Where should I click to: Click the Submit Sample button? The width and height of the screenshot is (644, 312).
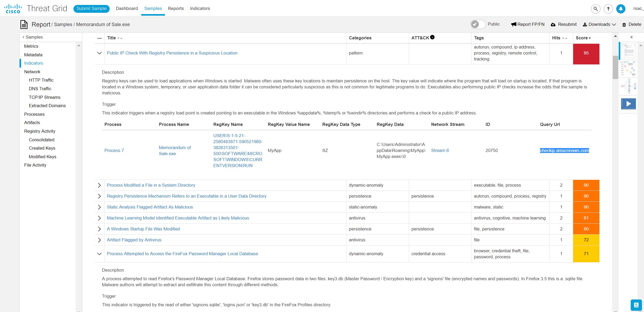[91, 8]
